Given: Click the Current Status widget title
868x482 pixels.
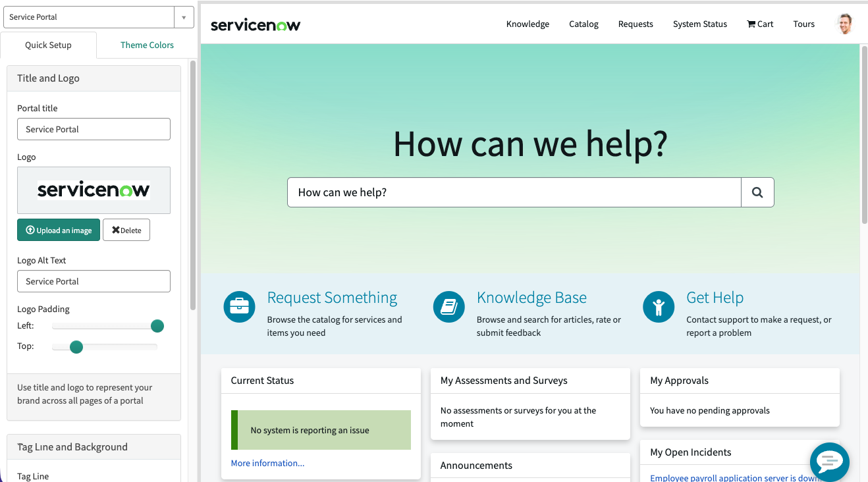Looking at the screenshot, I should pos(262,381).
